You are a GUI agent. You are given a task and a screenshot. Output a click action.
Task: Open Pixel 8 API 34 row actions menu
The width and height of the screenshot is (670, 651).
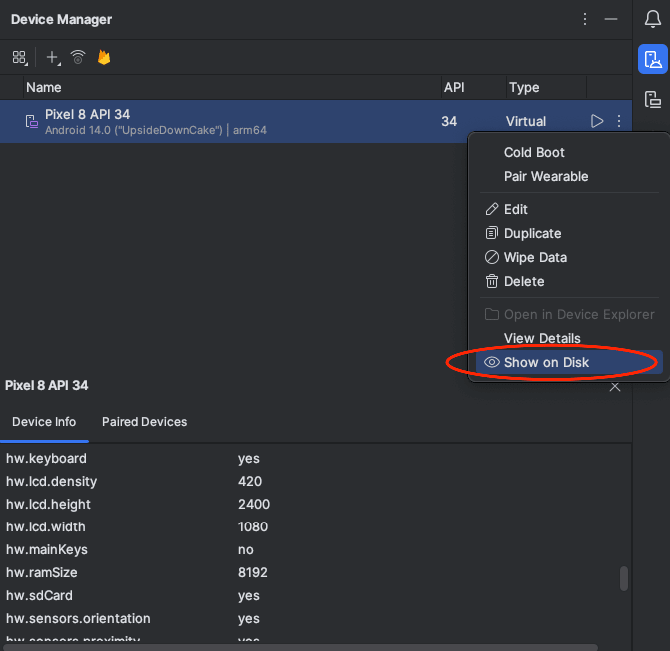click(619, 121)
